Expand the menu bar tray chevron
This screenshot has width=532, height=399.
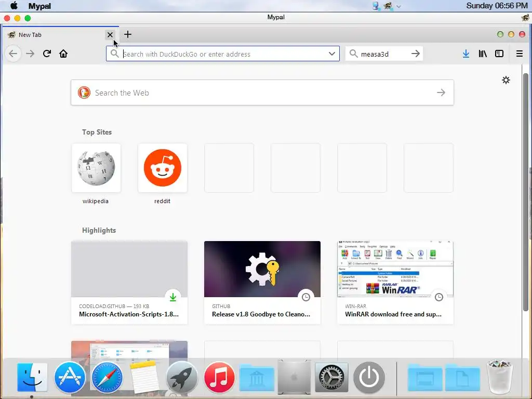398,6
